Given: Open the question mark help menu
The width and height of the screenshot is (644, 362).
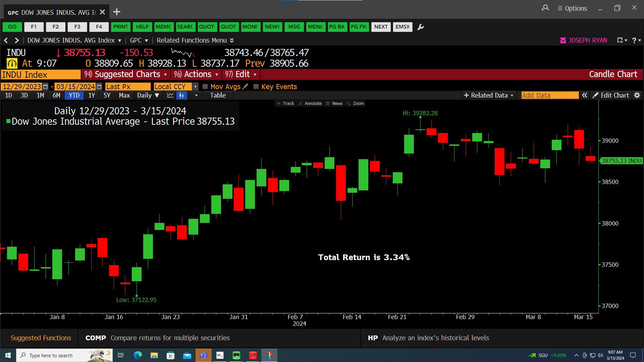Looking at the screenshot, I should pos(636,40).
